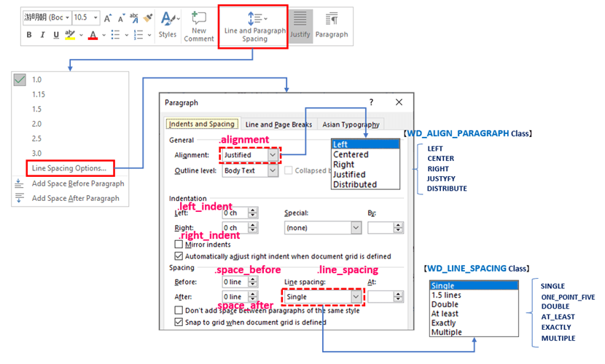Select Double in line spacing list
Screen dimensions: 605x364
tap(474, 304)
